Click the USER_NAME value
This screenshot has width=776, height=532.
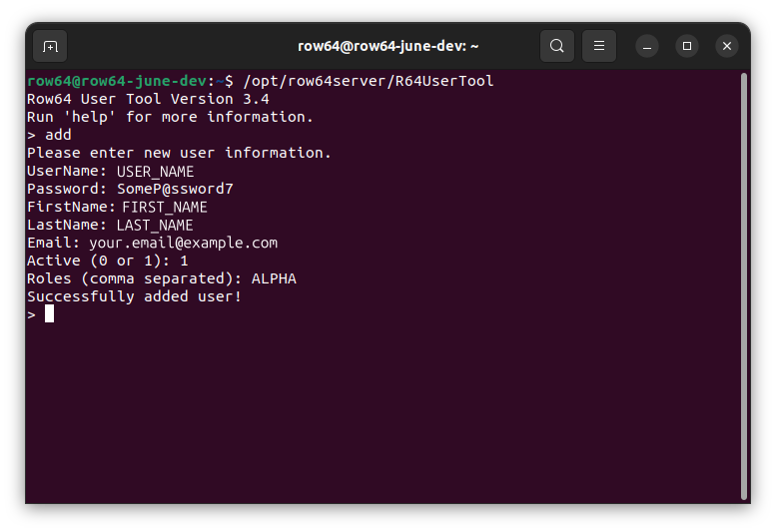point(155,171)
